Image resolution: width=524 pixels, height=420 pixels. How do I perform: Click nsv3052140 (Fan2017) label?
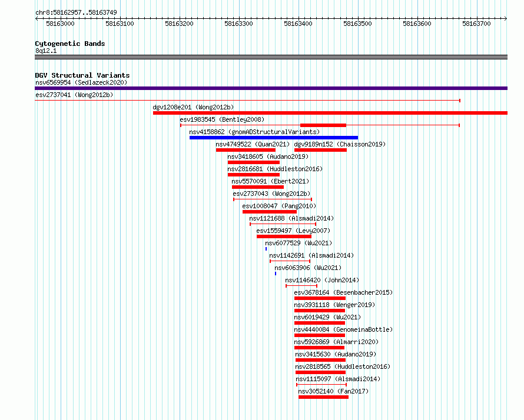coord(333,391)
